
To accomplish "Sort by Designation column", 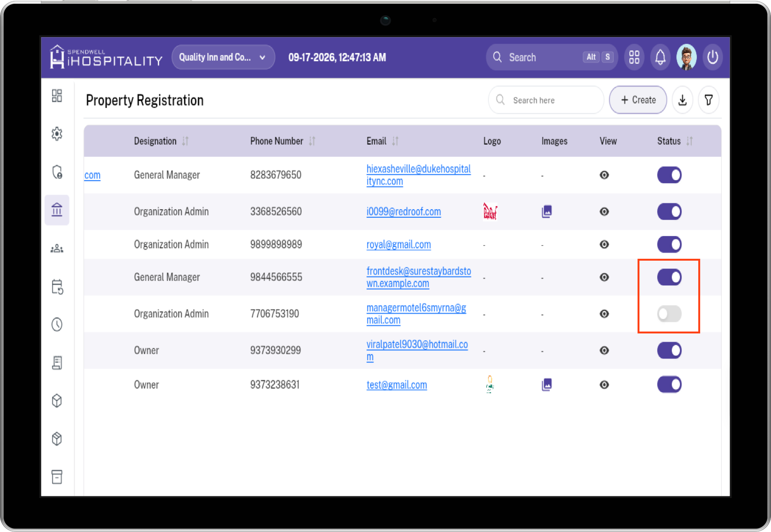I will (x=186, y=141).
